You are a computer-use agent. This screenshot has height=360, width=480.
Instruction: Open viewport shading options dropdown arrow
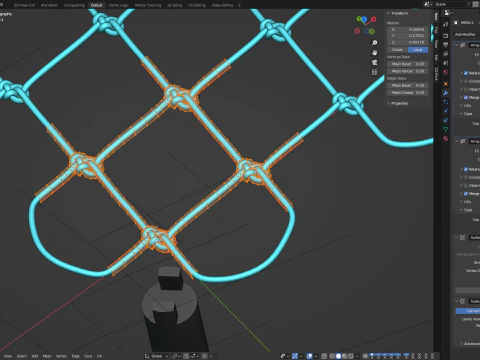[357, 356]
